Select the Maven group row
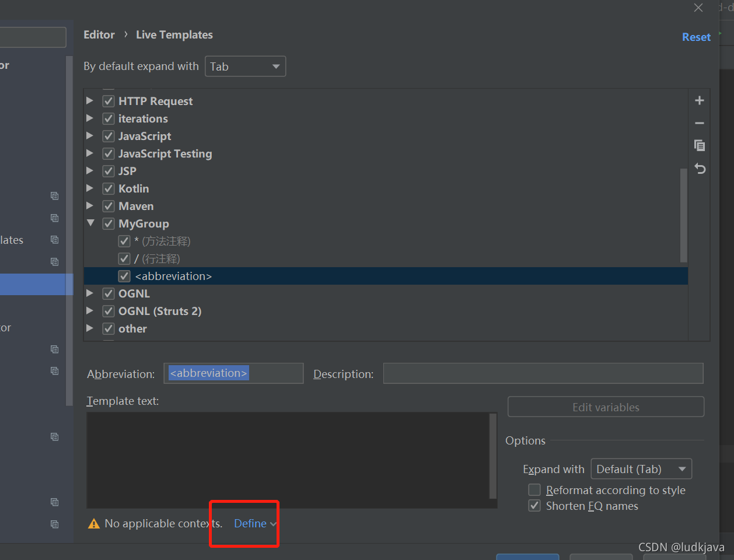 [386, 206]
